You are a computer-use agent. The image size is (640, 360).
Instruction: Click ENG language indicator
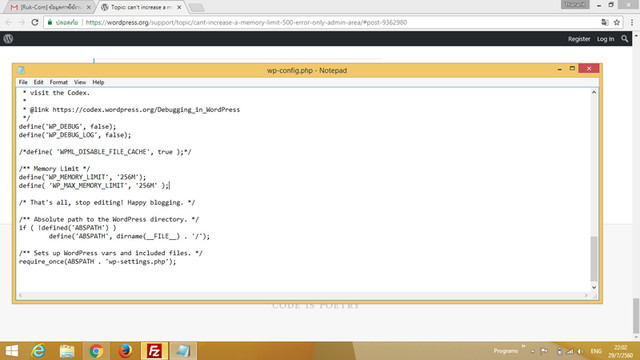[x=596, y=351]
